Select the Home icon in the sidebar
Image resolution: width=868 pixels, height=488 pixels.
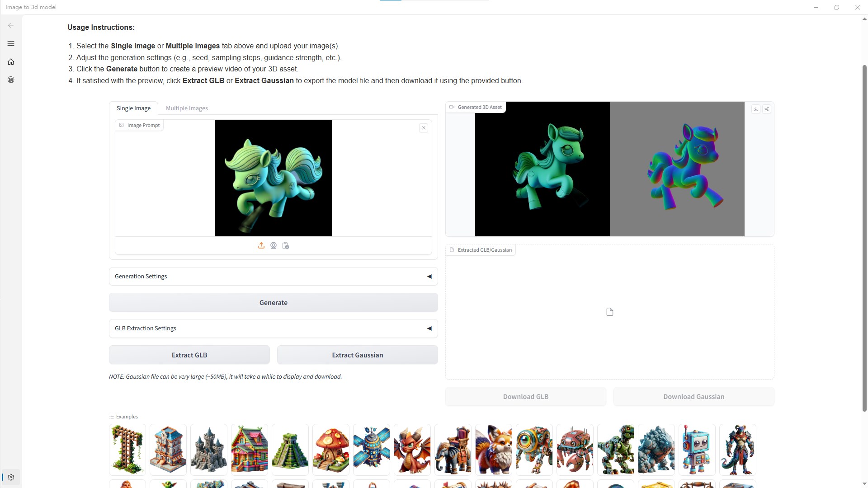(x=11, y=61)
